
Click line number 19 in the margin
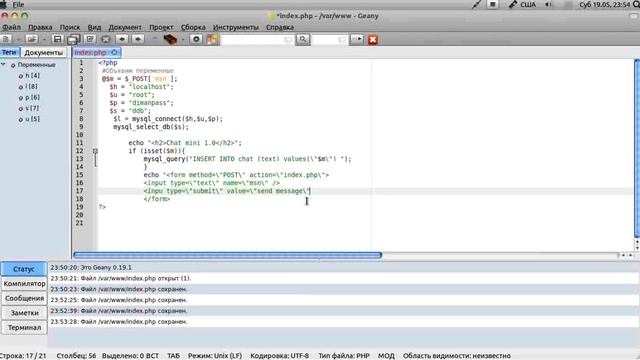point(79,207)
